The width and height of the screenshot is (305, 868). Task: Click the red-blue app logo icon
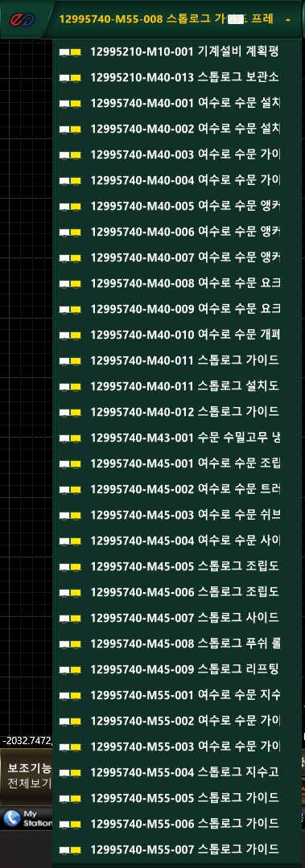(22, 19)
